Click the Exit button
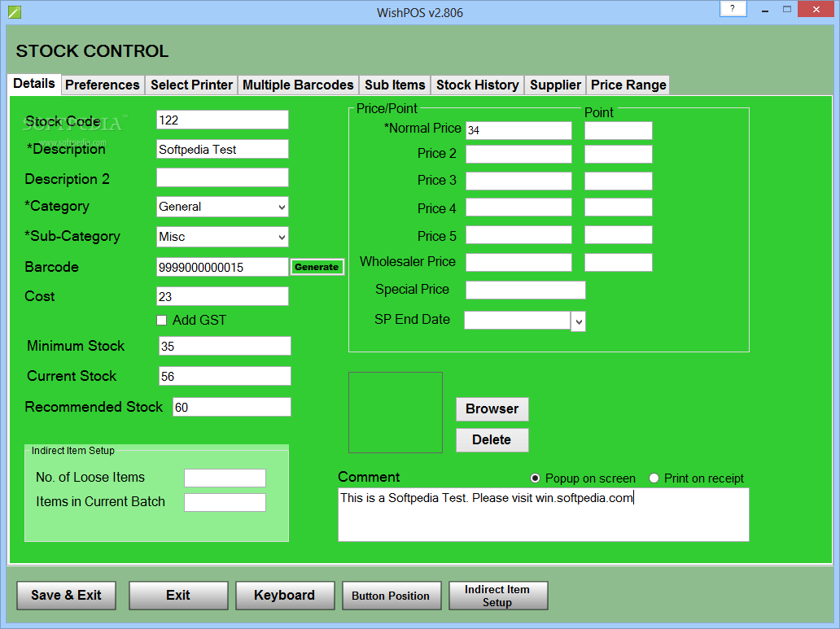The image size is (840, 629). (178, 596)
